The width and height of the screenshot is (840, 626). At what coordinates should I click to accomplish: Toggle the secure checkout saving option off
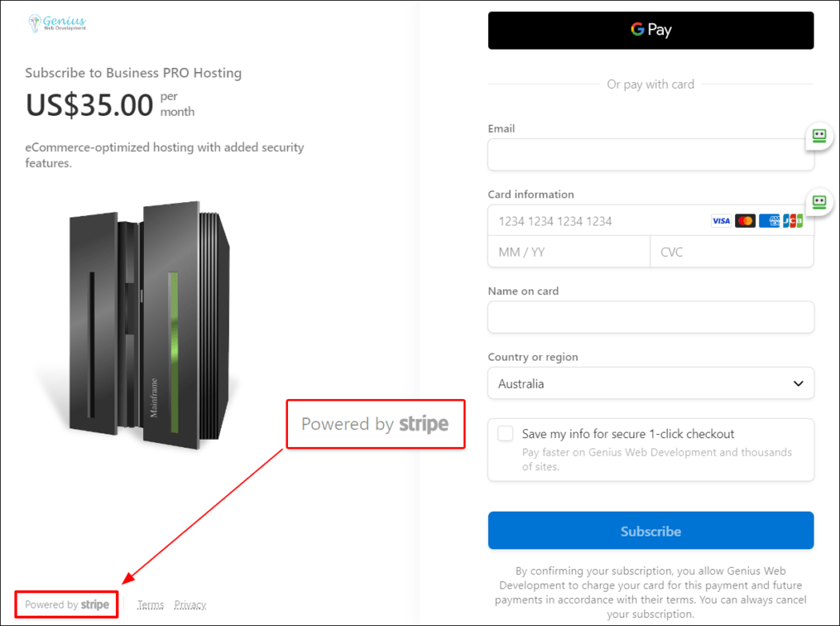coord(505,433)
